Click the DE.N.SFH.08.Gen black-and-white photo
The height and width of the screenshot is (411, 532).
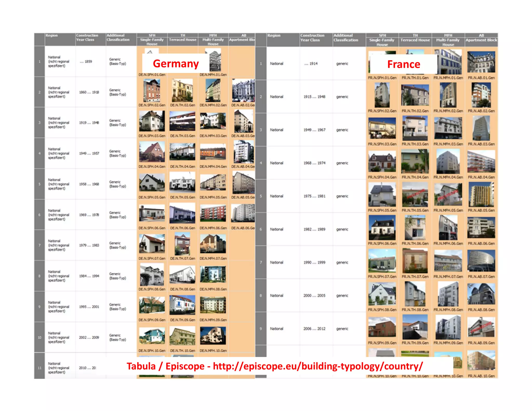tap(152, 275)
